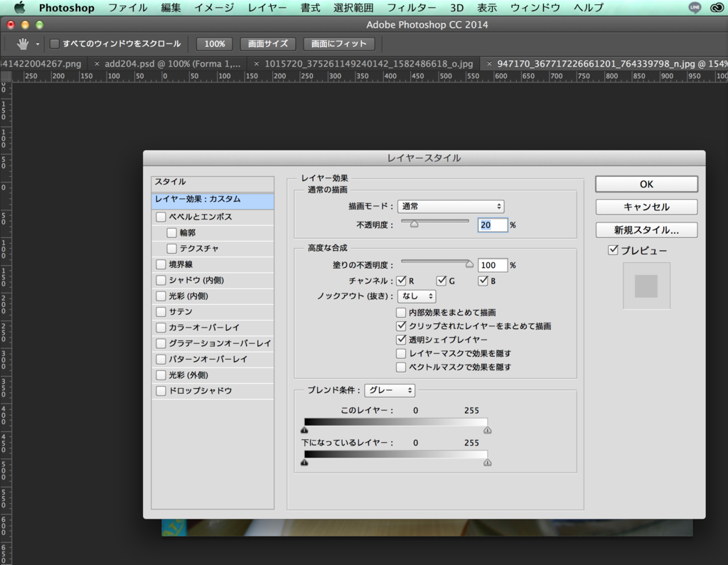Uncheck 透明シェイプレイヤー
The width and height of the screenshot is (728, 565).
pos(401,340)
